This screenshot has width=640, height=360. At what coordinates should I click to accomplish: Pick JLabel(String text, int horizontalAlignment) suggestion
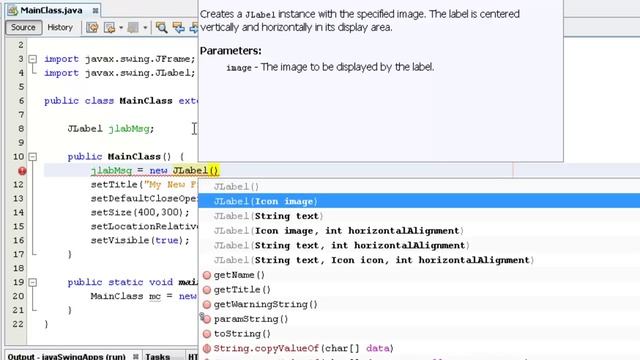419,245
